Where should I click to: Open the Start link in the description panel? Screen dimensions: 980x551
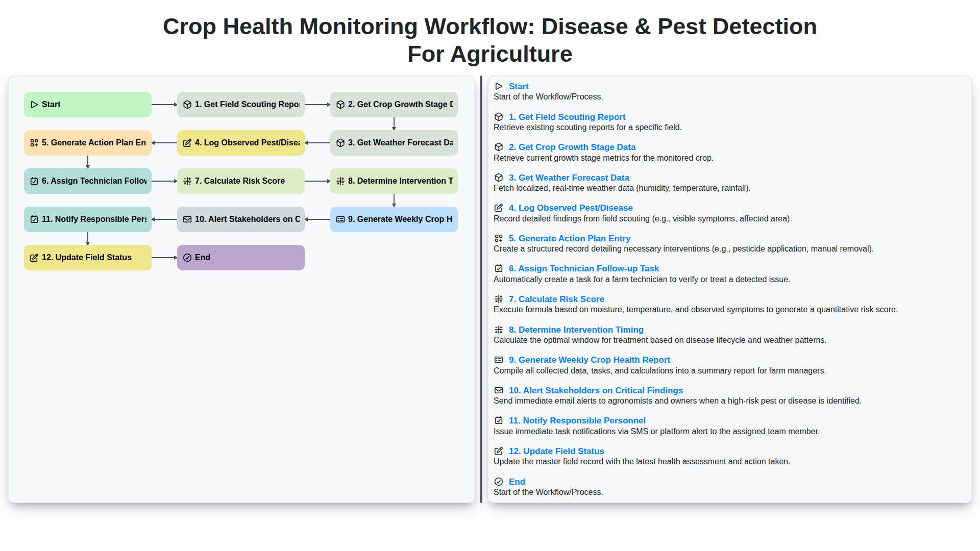coord(519,86)
